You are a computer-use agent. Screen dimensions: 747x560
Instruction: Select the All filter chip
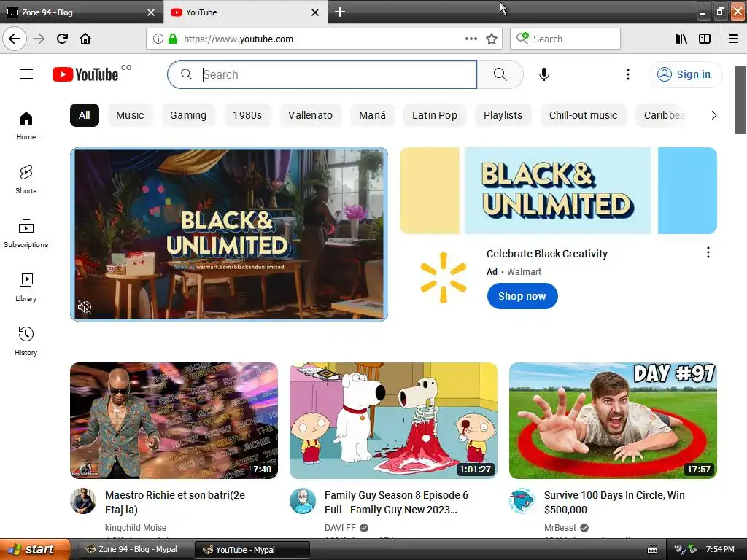[x=85, y=115]
